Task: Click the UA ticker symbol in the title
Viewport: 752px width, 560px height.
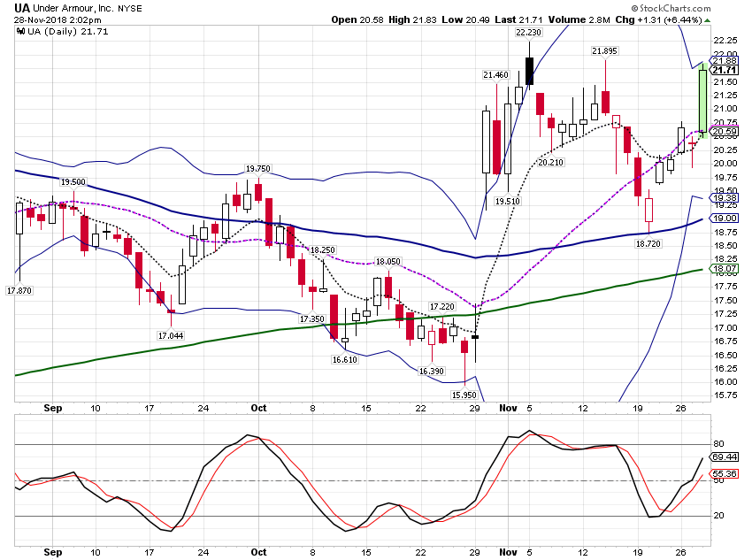Action: pos(21,8)
